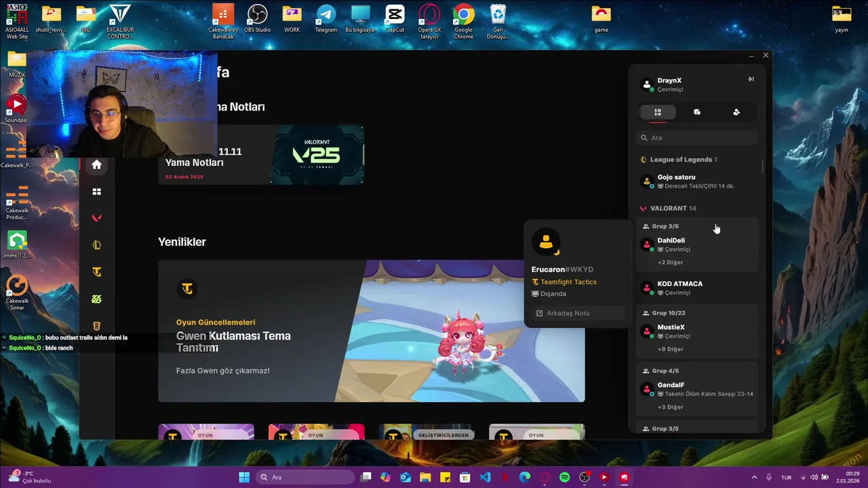Screen dimensions: 868x488
Task: Open the OBS Studio desktop shortcut
Action: coord(258,19)
